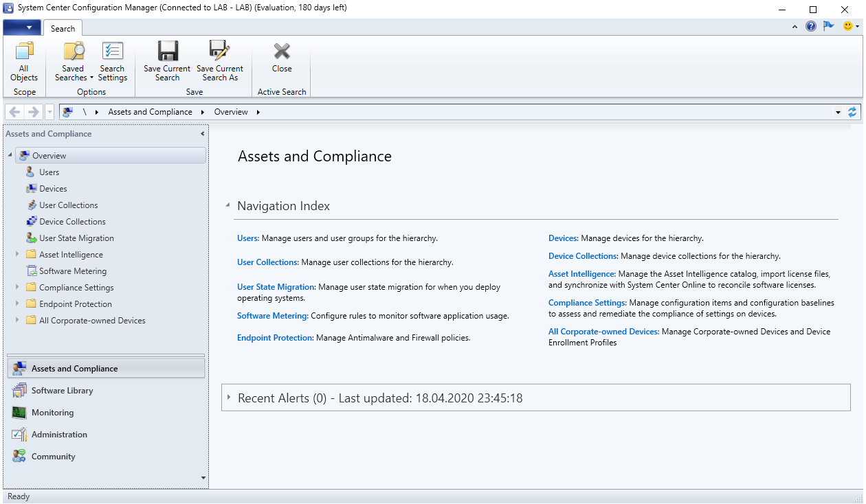The image size is (866, 504).
Task: Follow the User Collections link
Action: click(x=267, y=262)
